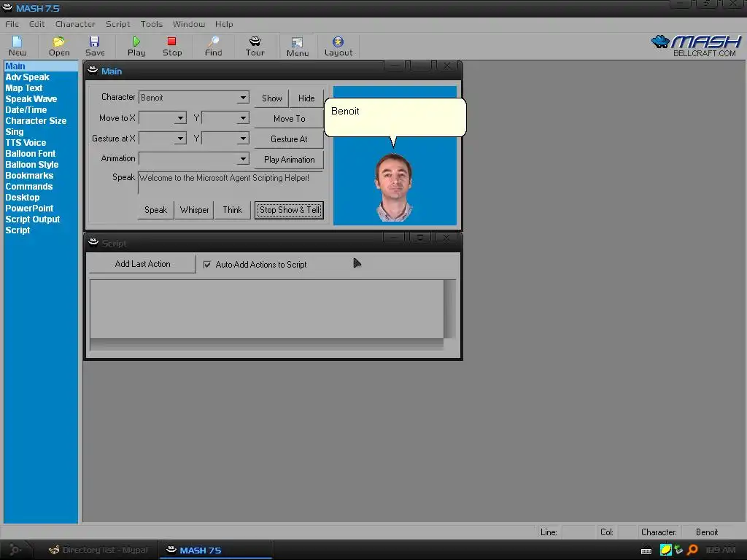This screenshot has width=747, height=560.
Task: Select PowerPoint in the sidebar
Action: (29, 209)
